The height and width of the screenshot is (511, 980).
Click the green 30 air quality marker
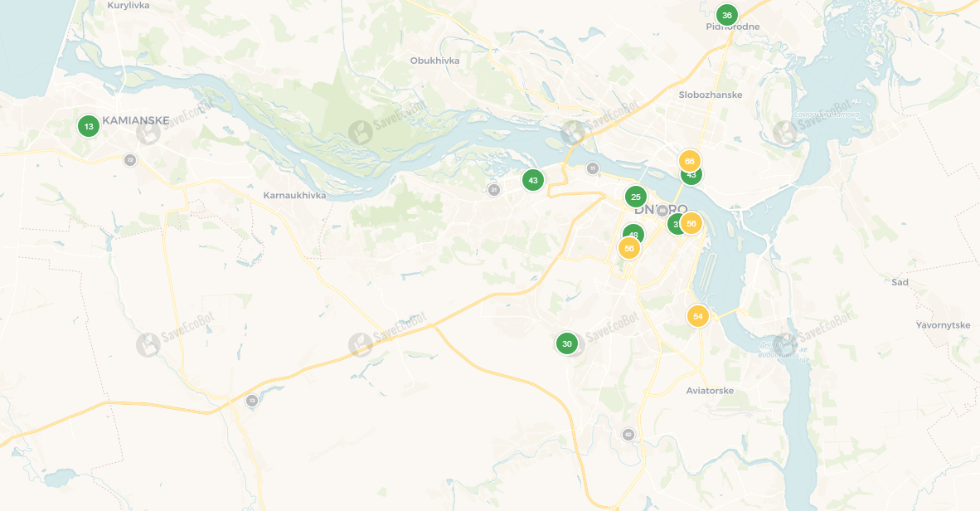(567, 343)
